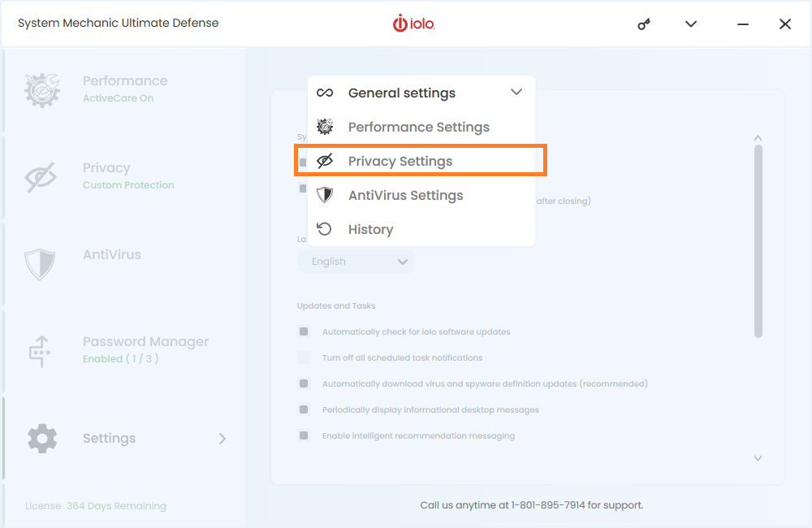Image resolution: width=812 pixels, height=528 pixels.
Task: Open Performance Settings from the dropdown
Action: click(x=421, y=127)
